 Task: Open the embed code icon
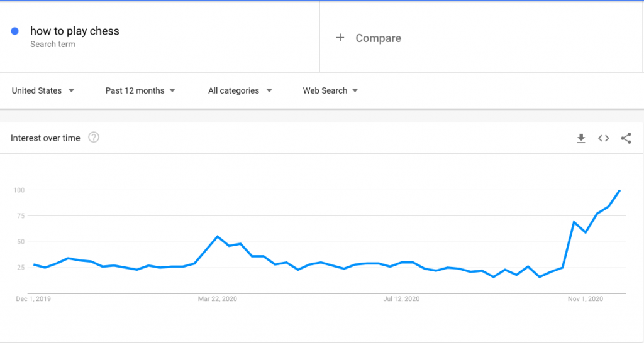pos(603,138)
